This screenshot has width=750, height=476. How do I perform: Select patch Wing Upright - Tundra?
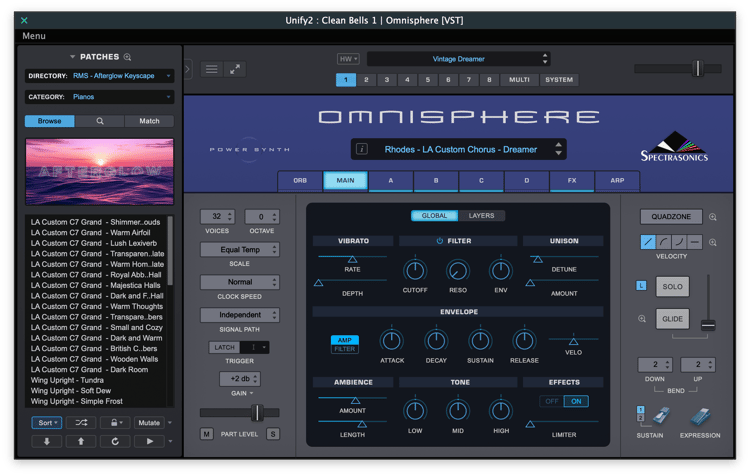[x=67, y=380]
